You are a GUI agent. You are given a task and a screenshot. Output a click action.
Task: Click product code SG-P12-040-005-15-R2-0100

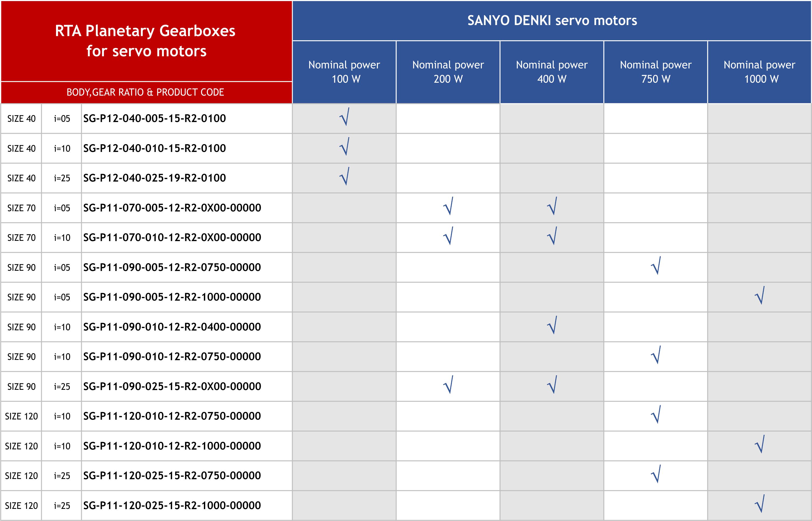(x=155, y=119)
